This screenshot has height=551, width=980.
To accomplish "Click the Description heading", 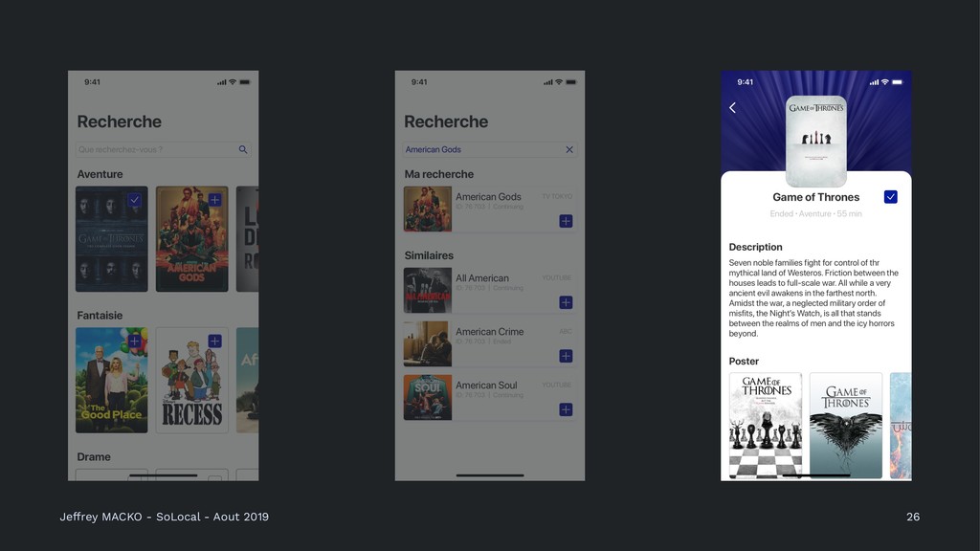I will pos(756,247).
